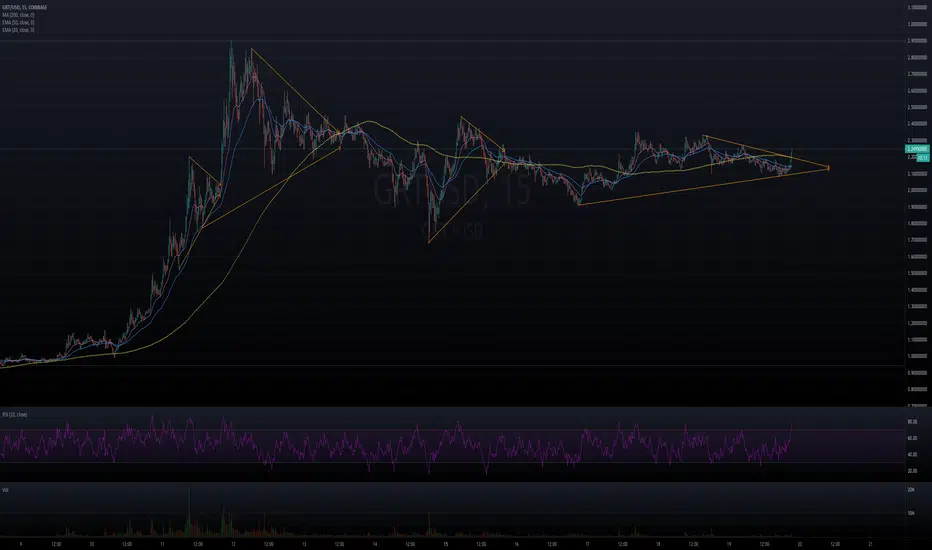
Task: Select the EMA (20, close, 0) indicator label
Action: click(x=18, y=30)
